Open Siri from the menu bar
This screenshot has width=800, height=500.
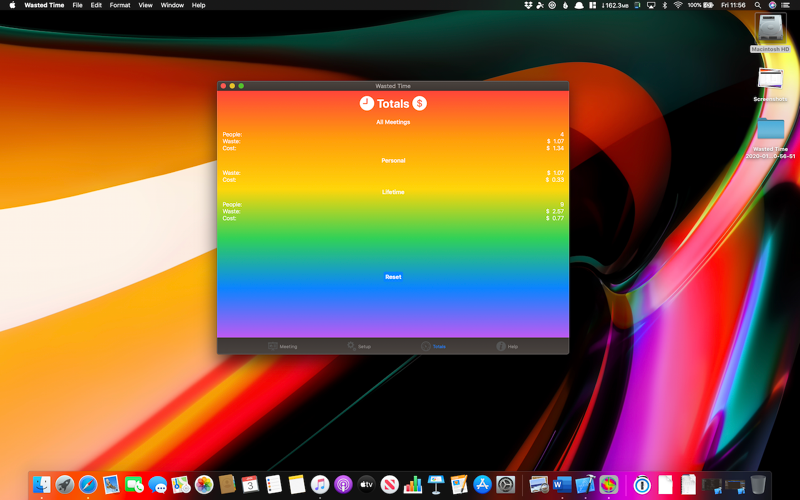pyautogui.click(x=772, y=5)
